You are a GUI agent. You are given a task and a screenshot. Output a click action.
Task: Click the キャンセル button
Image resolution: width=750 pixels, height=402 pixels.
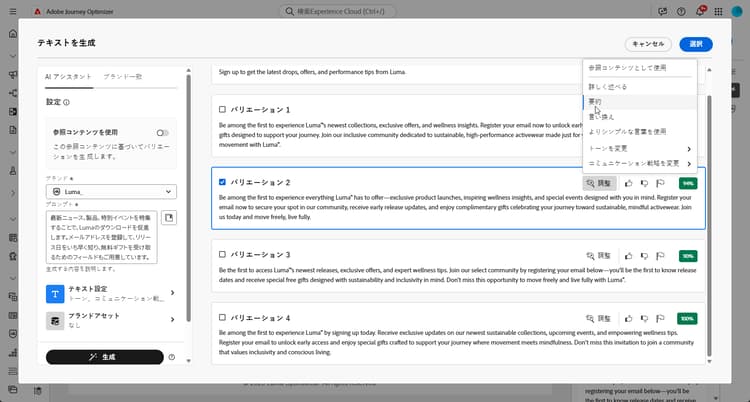(x=648, y=44)
